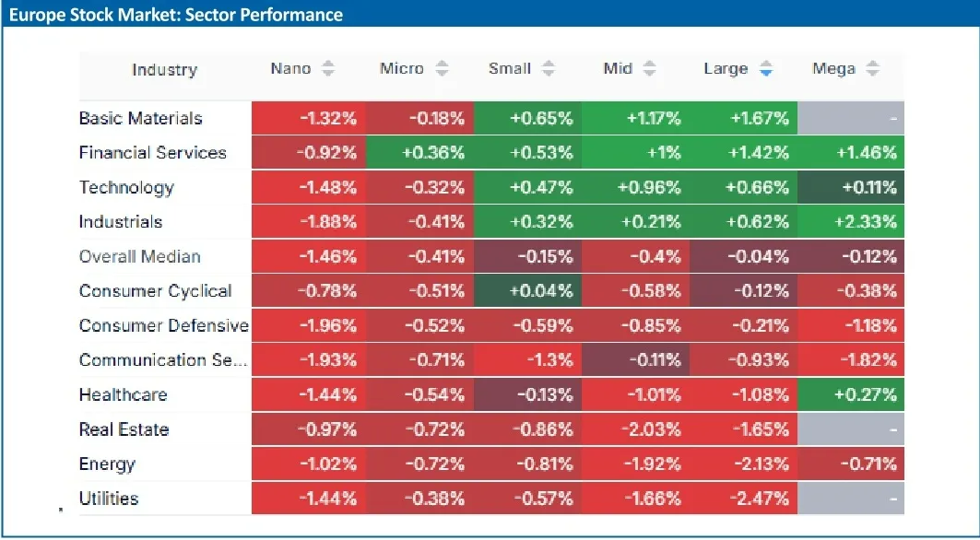Select the Utilities row label
Viewport: 980px width, 540px height.
click(x=109, y=499)
